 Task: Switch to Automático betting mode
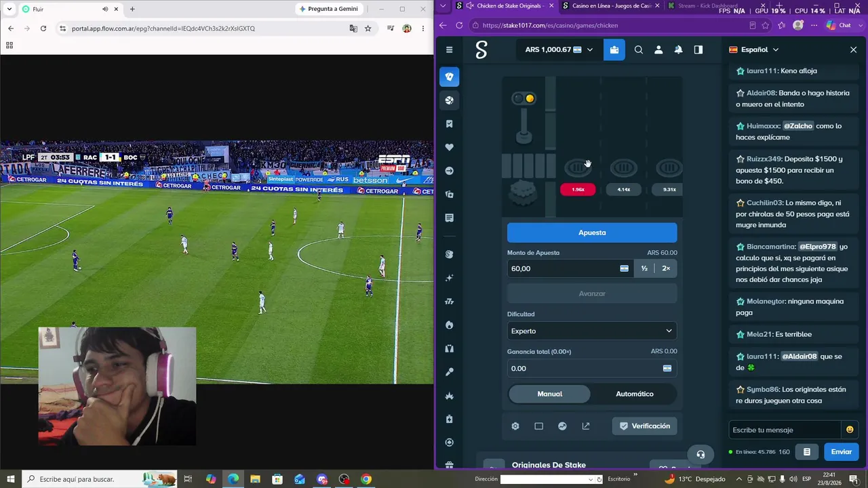635,394
